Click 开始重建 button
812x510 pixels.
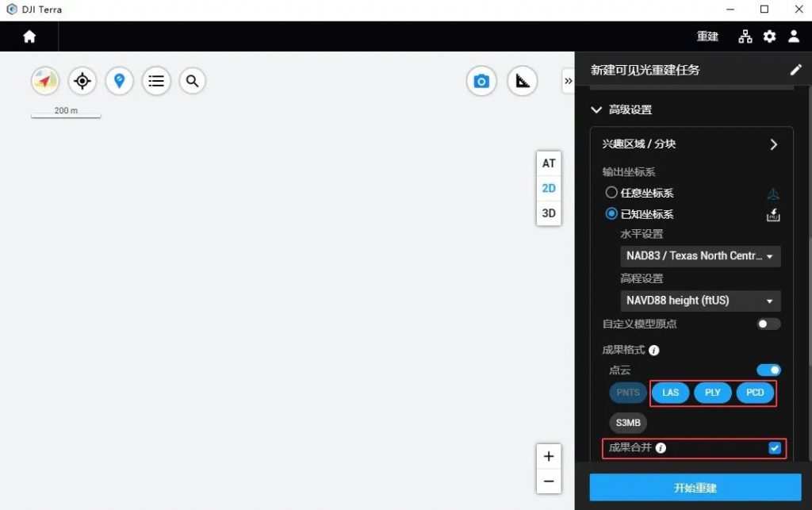(x=695, y=488)
